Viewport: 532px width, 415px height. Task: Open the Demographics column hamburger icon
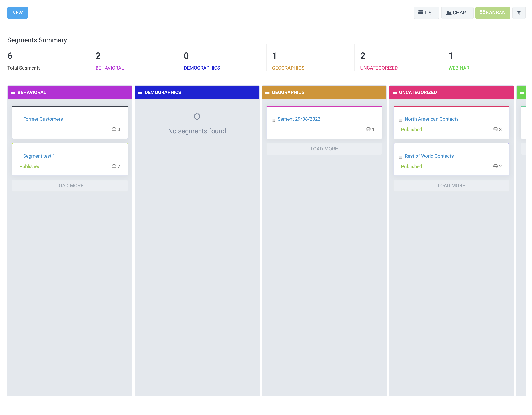point(140,92)
